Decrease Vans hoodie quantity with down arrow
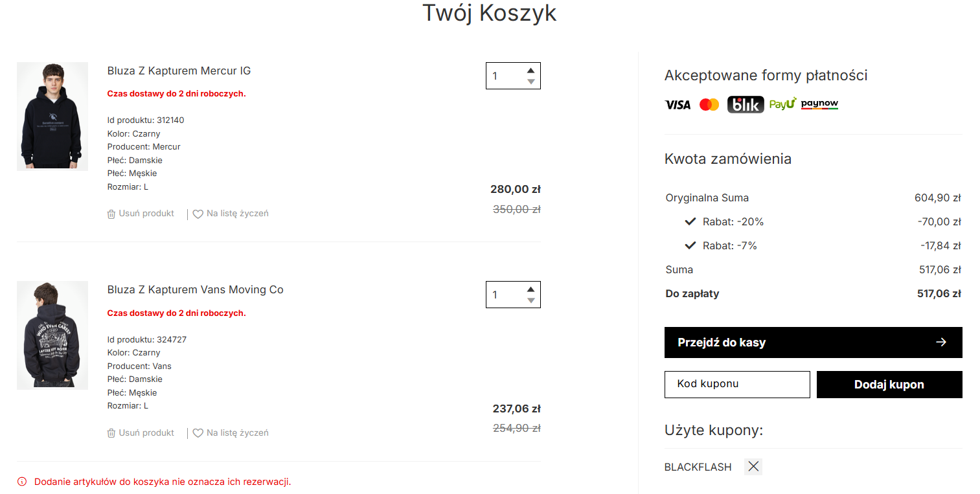The height and width of the screenshot is (494, 980). point(531,300)
